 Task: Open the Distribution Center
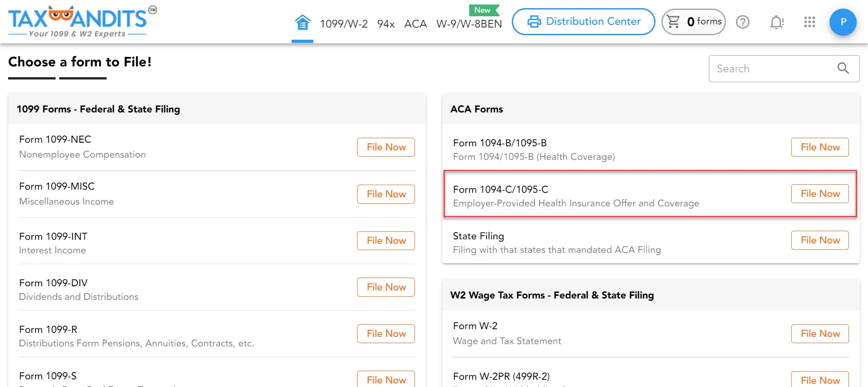(x=583, y=22)
